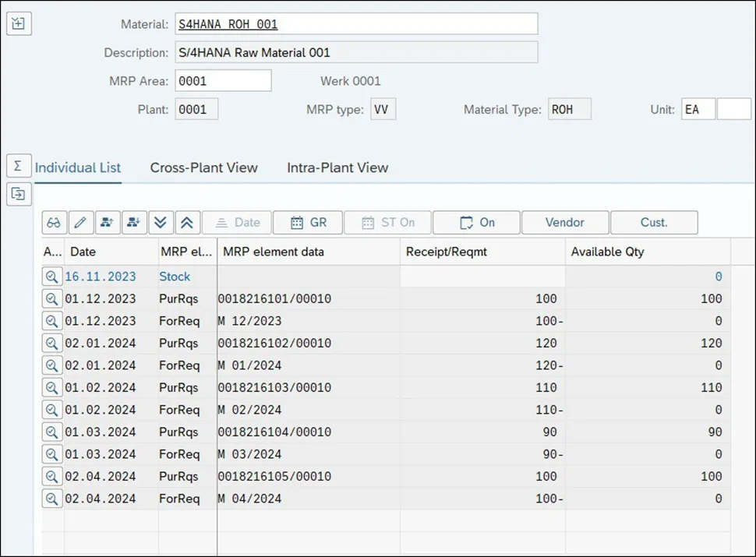
Task: Switch to Cross-Plant View tab
Action: point(203,167)
